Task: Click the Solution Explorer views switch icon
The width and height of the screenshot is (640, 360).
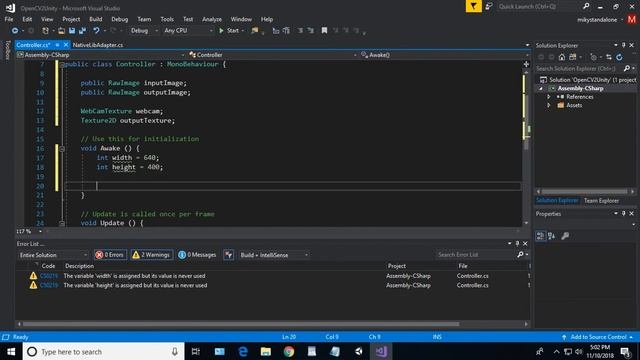Action: [573, 57]
